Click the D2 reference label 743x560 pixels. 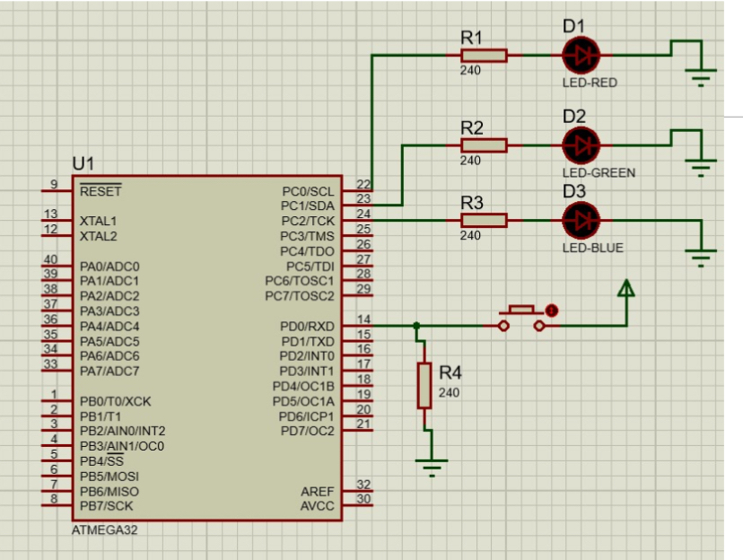pos(574,117)
